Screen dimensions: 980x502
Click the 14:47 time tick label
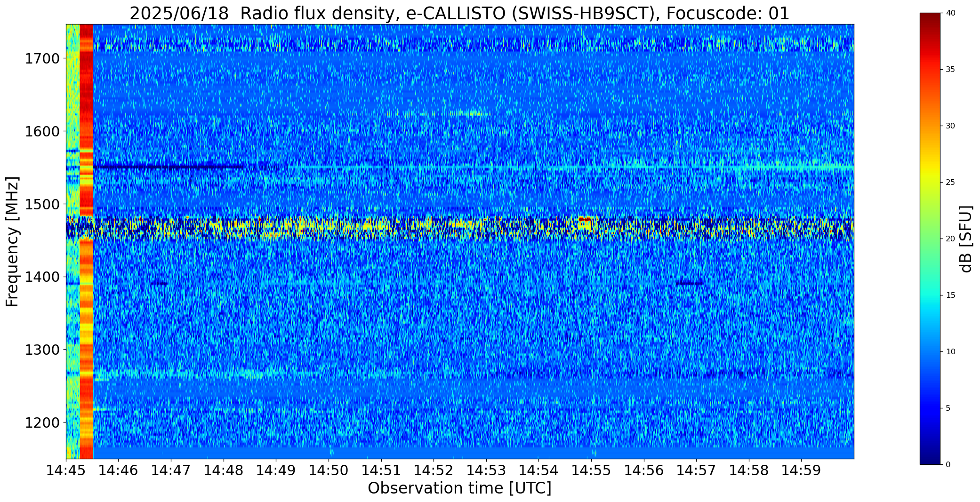171,470
